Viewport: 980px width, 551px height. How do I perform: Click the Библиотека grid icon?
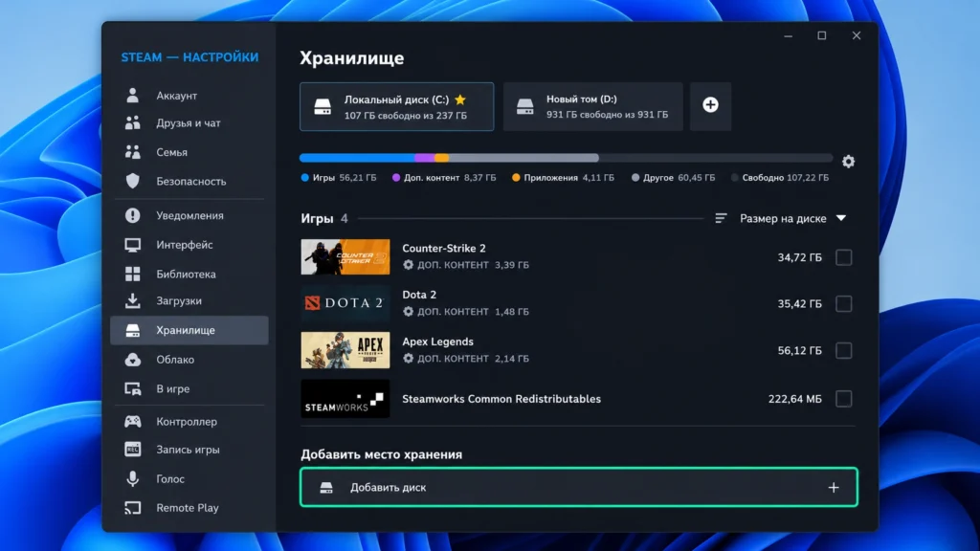[x=132, y=274]
